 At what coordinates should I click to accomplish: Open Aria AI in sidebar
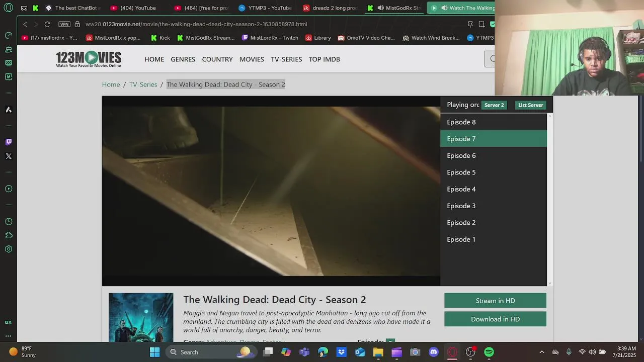coord(9,110)
